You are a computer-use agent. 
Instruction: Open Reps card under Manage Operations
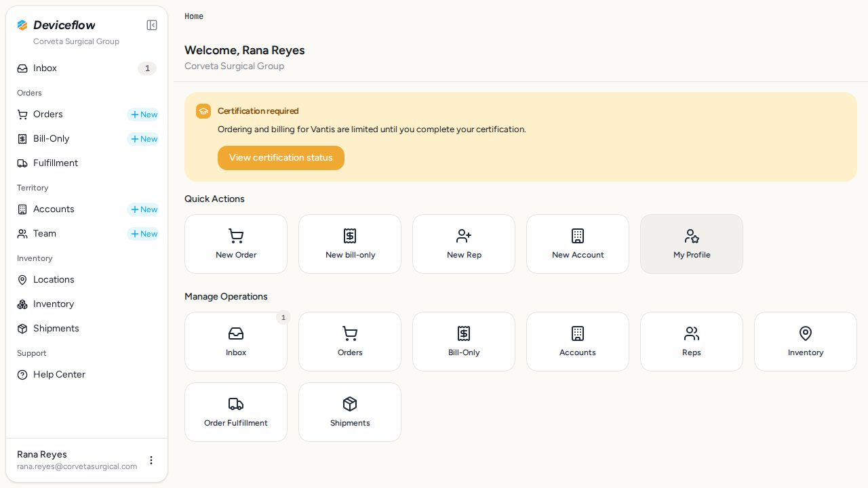click(x=692, y=342)
